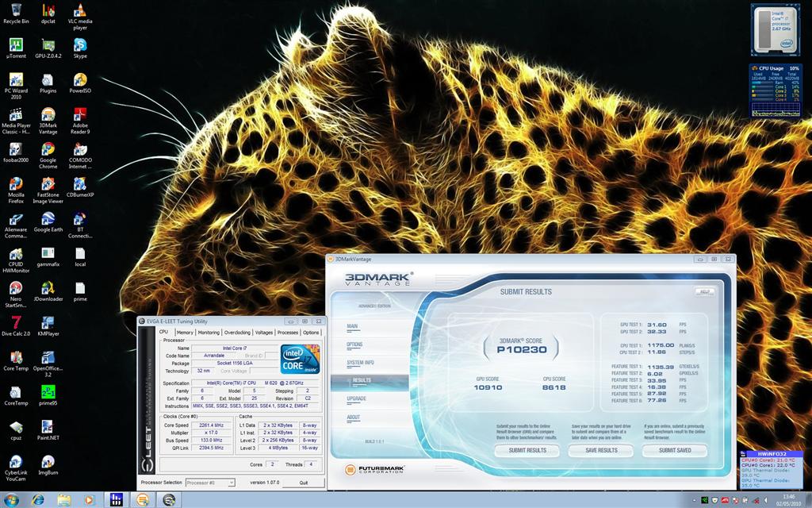Launch the dpclat desktop shortcut
This screenshot has height=508, width=812.
click(x=48, y=13)
